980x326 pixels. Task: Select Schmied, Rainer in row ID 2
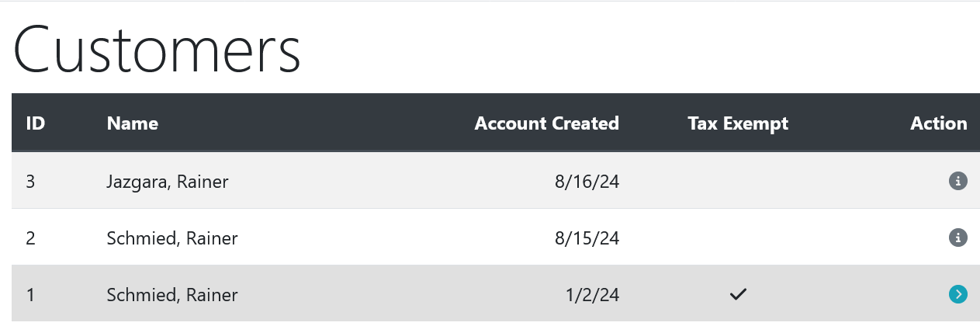coord(172,238)
